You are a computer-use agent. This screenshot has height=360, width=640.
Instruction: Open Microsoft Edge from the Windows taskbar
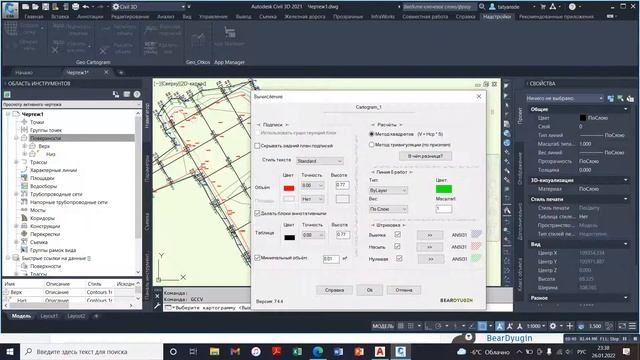click(318, 351)
